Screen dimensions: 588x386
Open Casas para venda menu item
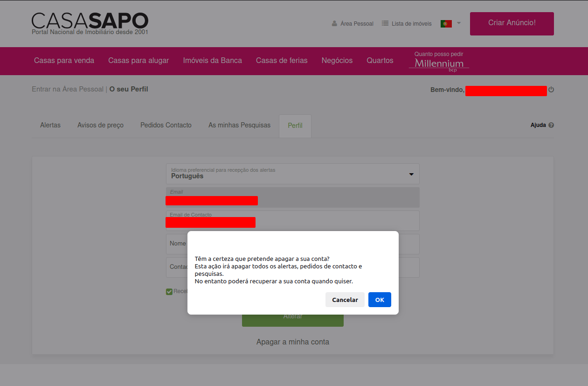(64, 61)
